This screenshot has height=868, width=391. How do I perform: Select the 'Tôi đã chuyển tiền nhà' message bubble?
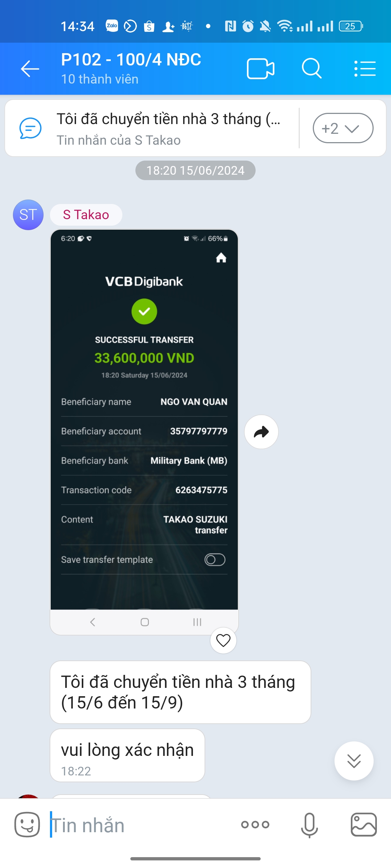point(180,692)
